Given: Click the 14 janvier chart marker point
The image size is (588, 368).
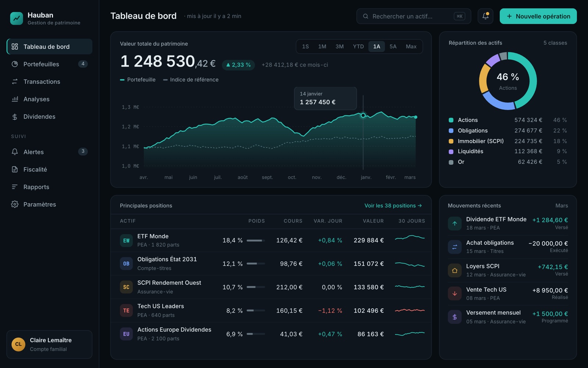Looking at the screenshot, I should tap(363, 115).
